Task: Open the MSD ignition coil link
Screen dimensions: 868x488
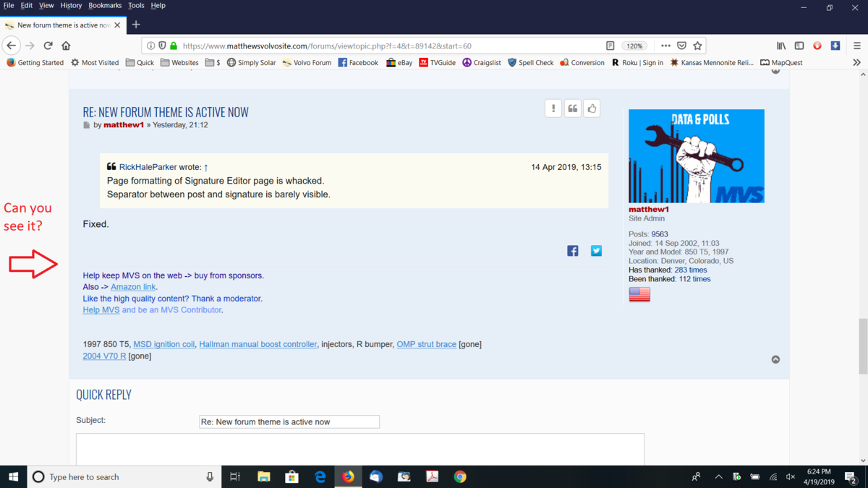Action: coord(163,344)
